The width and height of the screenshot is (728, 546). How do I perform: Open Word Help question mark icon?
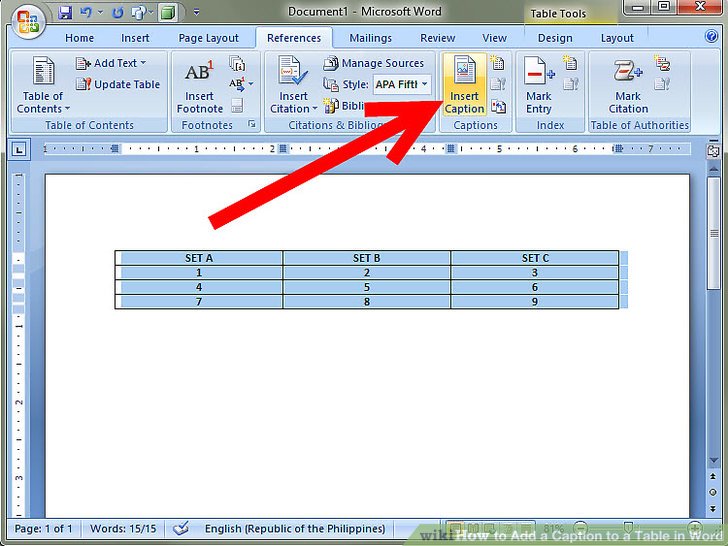(711, 36)
